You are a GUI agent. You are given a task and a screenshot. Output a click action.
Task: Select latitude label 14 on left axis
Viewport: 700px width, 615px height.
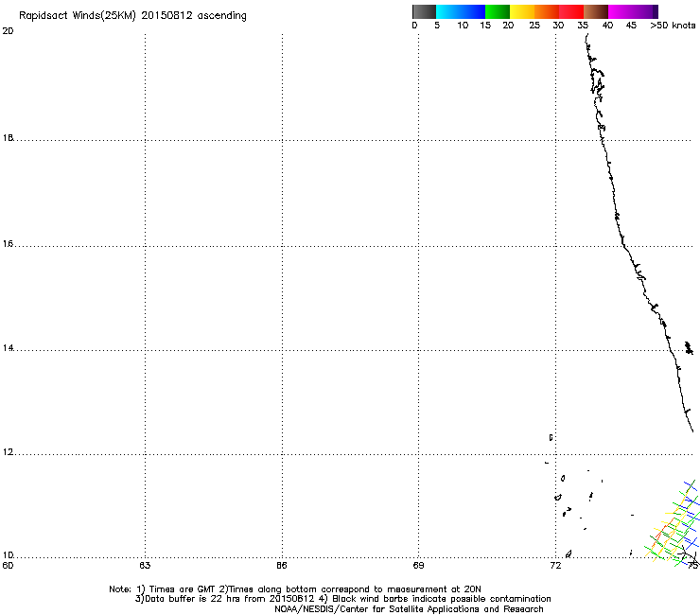coord(8,348)
